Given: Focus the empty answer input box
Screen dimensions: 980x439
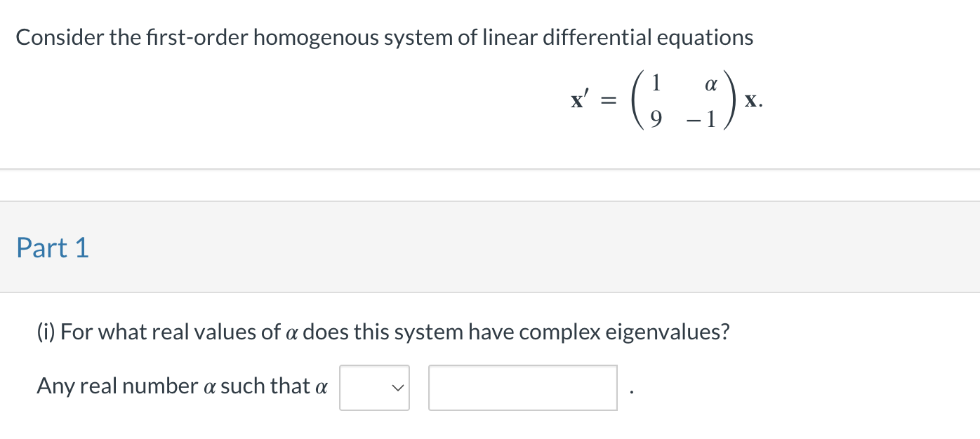Looking at the screenshot, I should coord(523,388).
